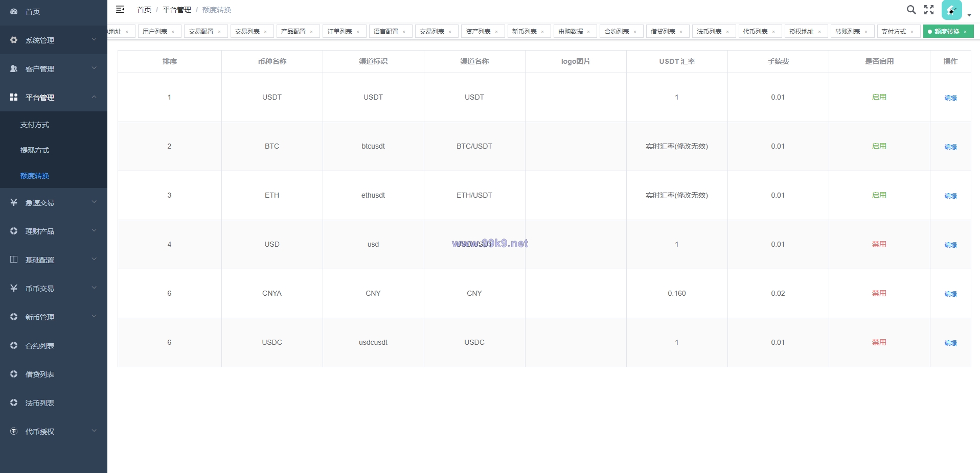Image resolution: width=980 pixels, height=473 pixels.
Task: Click the 禁用 status in USDC row
Action: tap(879, 342)
